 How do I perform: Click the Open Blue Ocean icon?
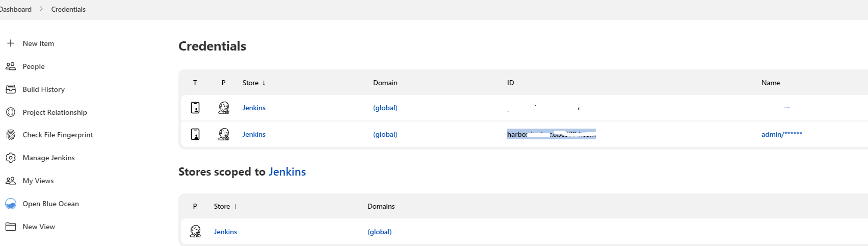pyautogui.click(x=11, y=204)
